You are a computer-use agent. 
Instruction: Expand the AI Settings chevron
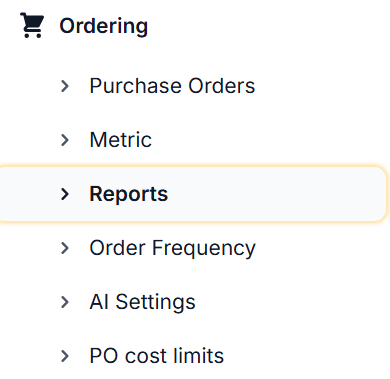point(65,302)
